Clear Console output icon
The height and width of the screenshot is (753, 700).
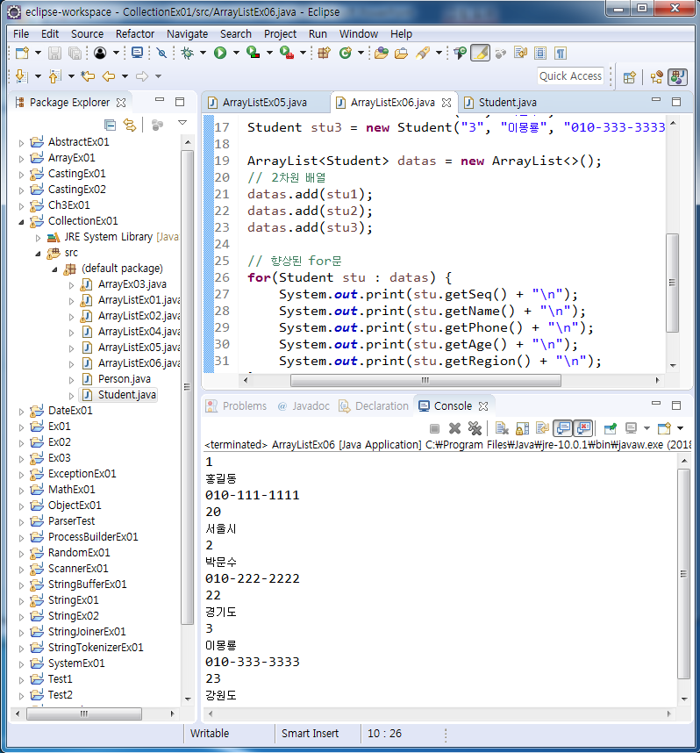pyautogui.click(x=502, y=428)
